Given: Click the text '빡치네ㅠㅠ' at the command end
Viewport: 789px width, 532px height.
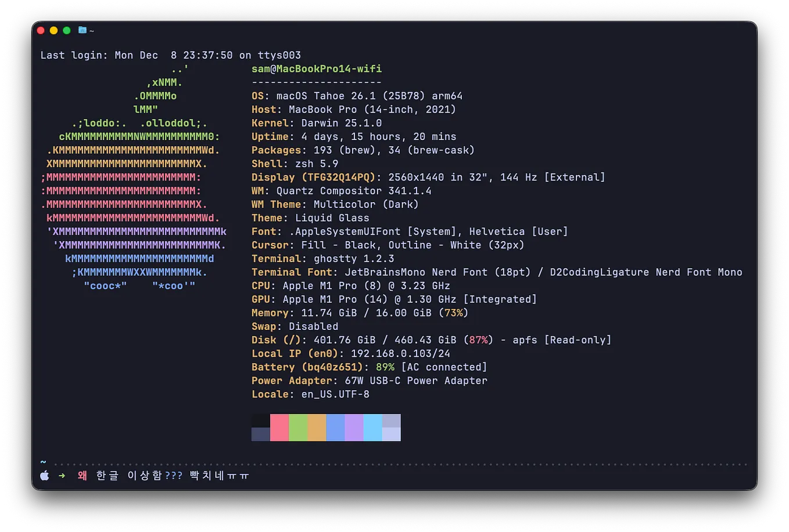Looking at the screenshot, I should (x=220, y=476).
